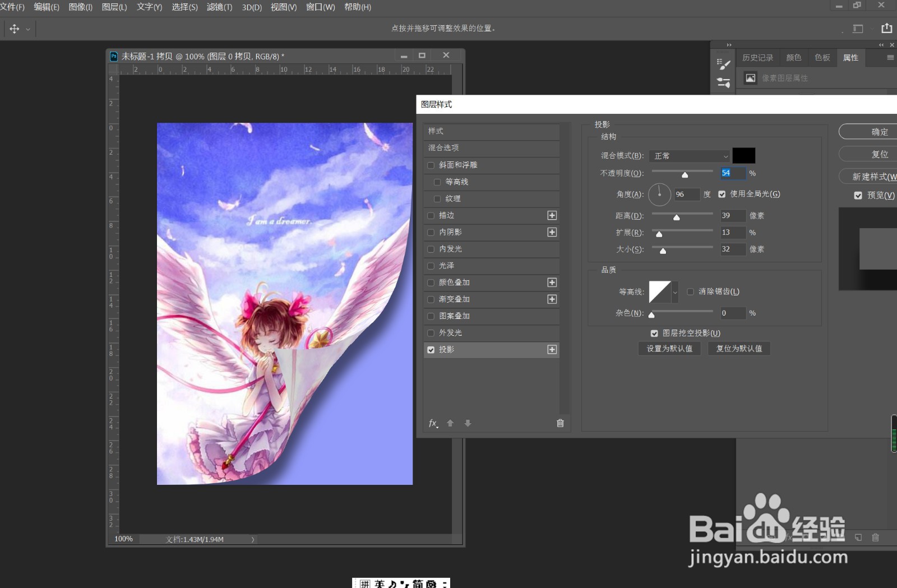This screenshot has height=588, width=897.
Task: Click the Photoshop document icon in title bar
Action: [114, 56]
